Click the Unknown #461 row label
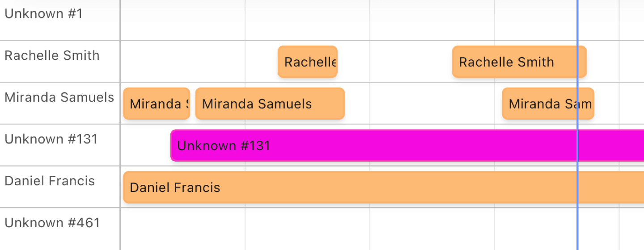Screen dimensions: 644x250 click(52, 223)
